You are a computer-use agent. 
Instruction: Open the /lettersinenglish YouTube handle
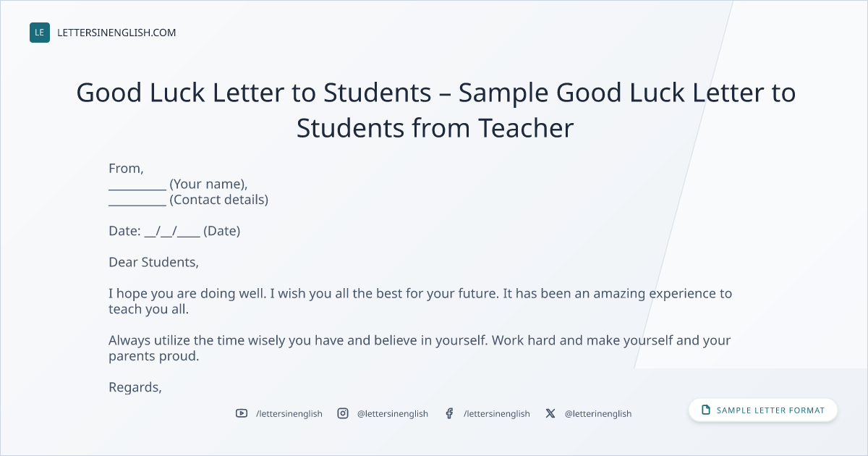point(289,413)
